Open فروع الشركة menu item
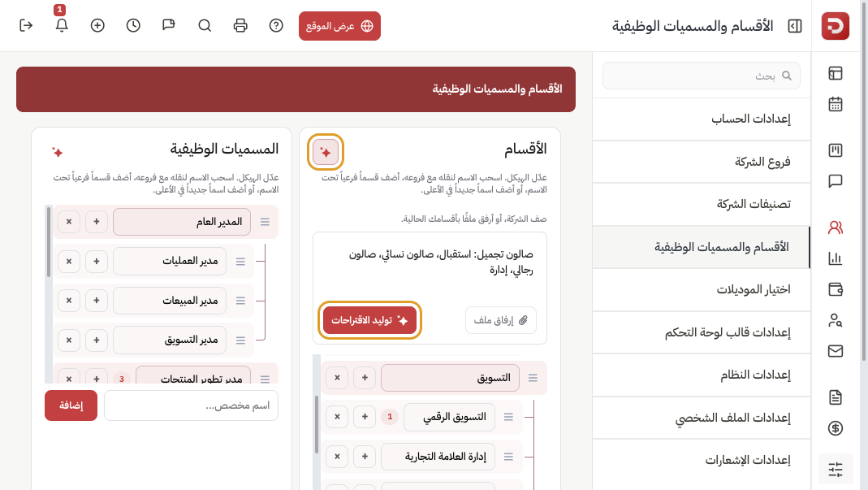This screenshot has height=490, width=868. pyautogui.click(x=702, y=162)
